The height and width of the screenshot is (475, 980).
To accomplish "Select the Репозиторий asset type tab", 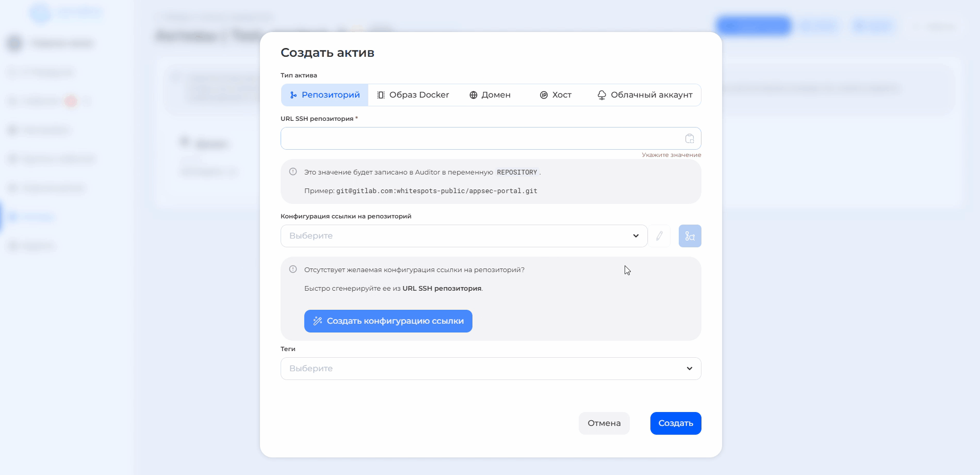I will tap(325, 95).
